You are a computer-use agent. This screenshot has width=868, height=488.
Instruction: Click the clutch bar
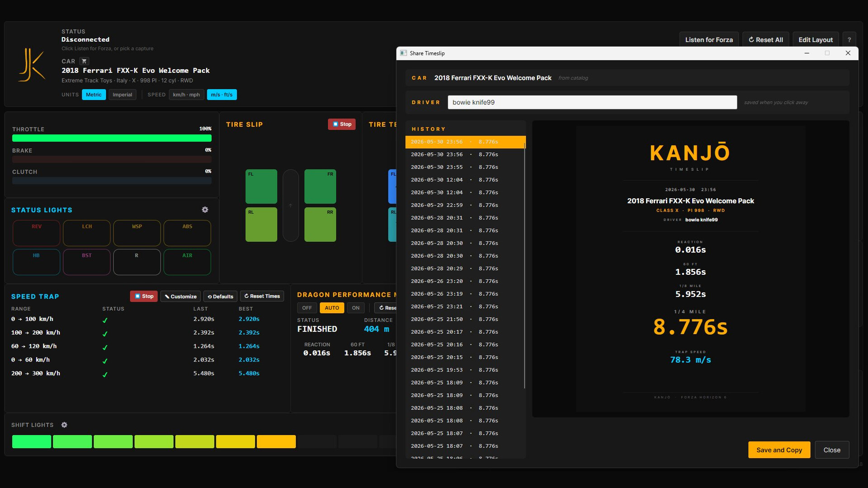coord(112,181)
